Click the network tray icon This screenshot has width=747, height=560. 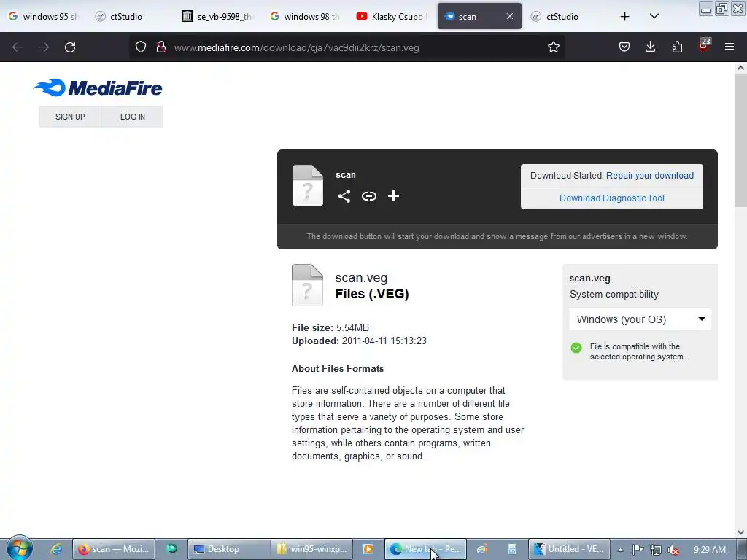(656, 550)
